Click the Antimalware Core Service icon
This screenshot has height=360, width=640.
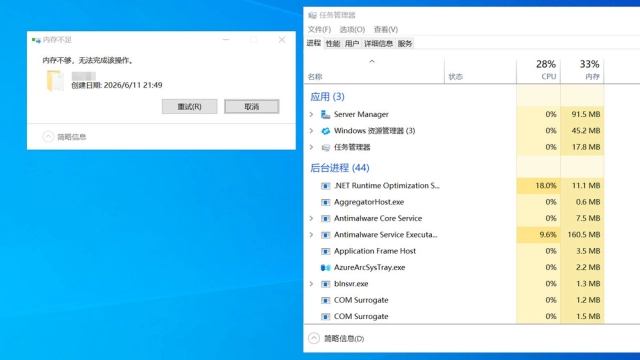click(x=325, y=218)
